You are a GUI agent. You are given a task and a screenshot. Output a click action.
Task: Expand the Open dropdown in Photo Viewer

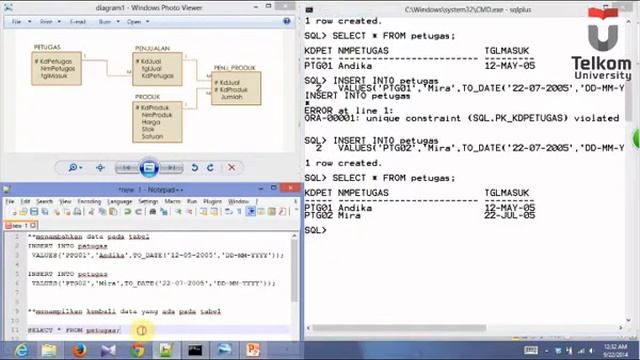[x=138, y=22]
